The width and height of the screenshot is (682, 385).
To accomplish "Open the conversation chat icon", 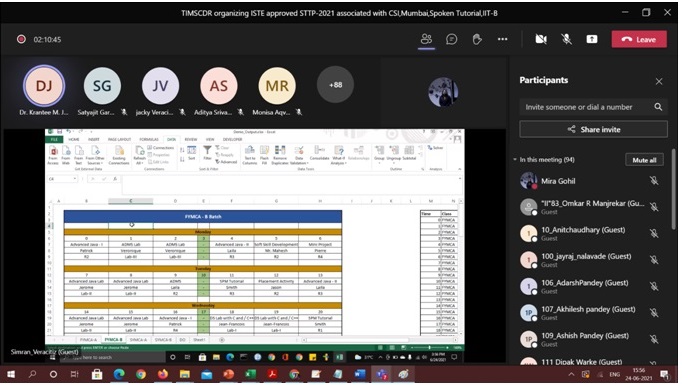I will tap(451, 40).
